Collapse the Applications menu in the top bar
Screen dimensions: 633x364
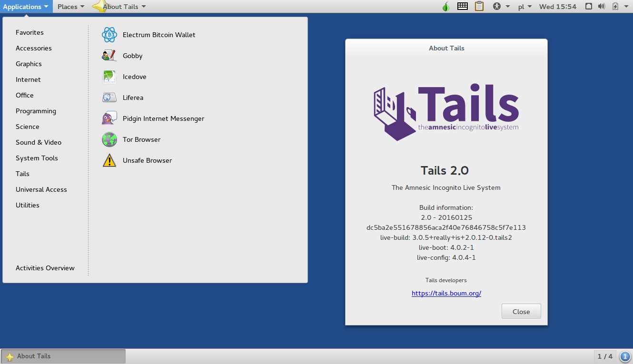tap(26, 7)
